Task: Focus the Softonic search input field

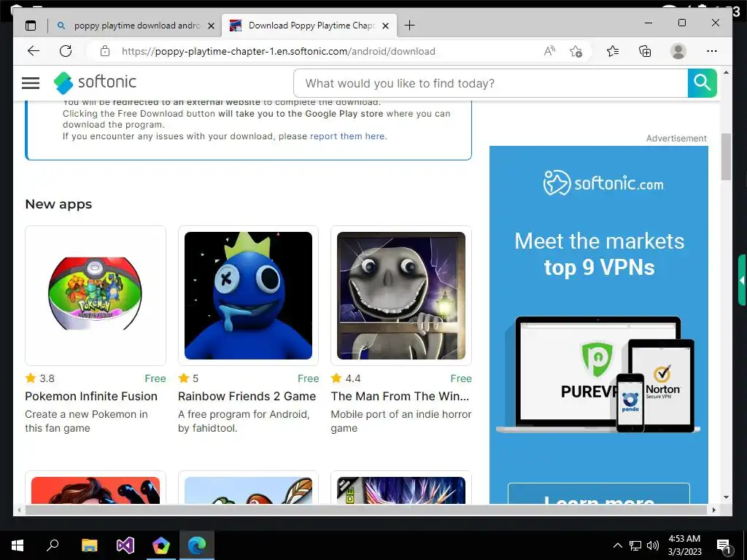Action: coord(491,83)
